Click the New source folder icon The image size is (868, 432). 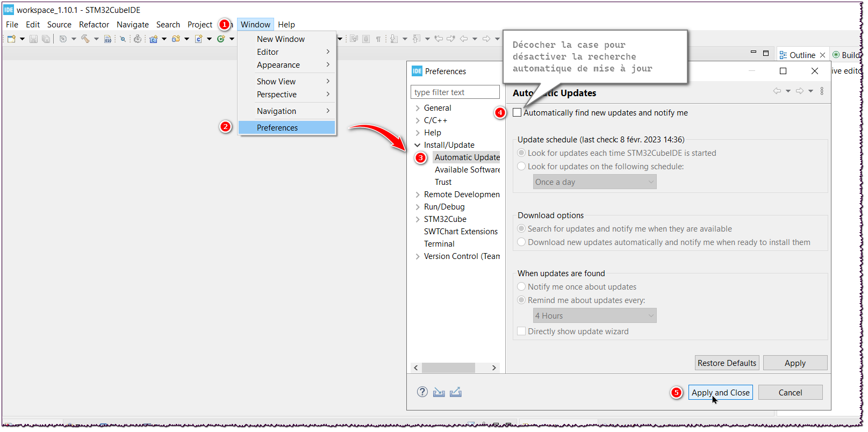(x=176, y=39)
